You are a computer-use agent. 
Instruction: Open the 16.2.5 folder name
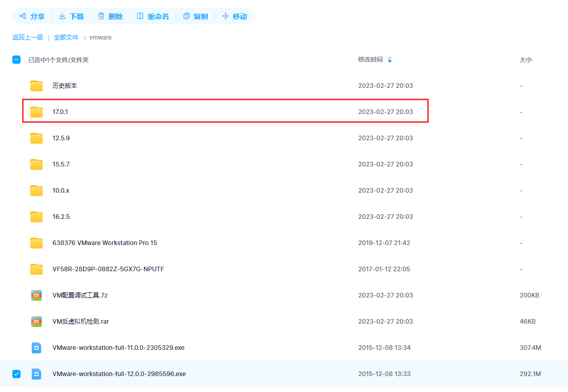pos(61,217)
